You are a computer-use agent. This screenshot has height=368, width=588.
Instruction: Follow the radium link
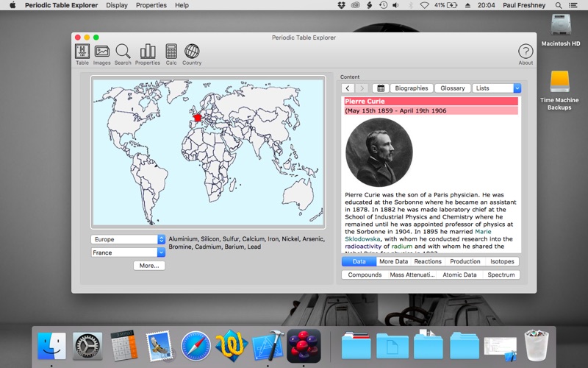tap(401, 247)
